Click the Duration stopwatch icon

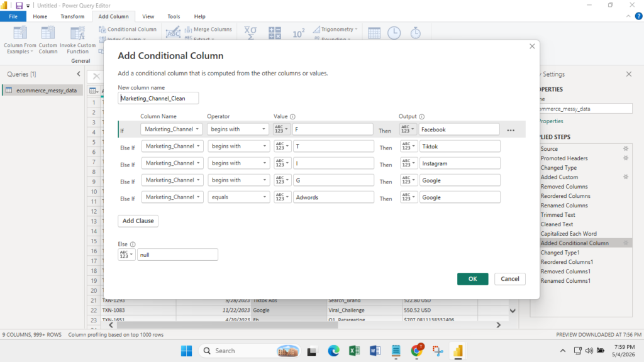tap(416, 33)
